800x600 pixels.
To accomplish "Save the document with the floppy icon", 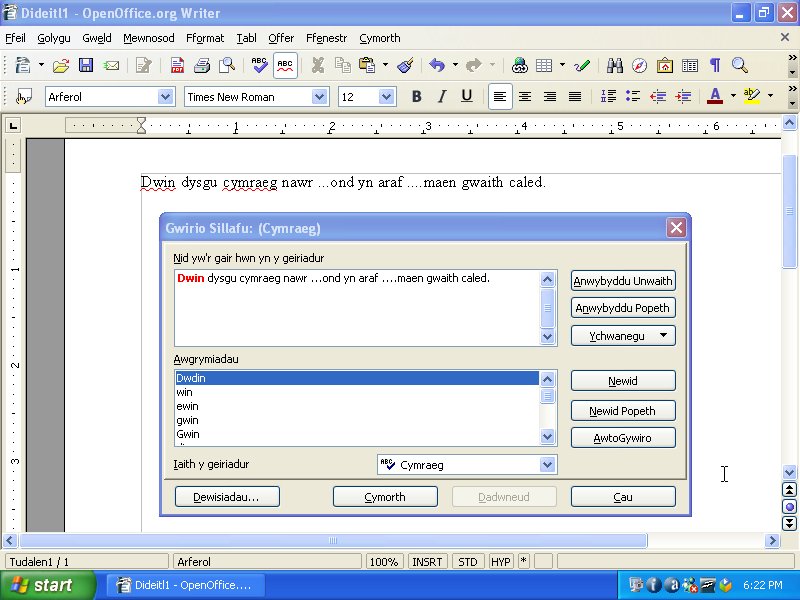I will coord(86,65).
